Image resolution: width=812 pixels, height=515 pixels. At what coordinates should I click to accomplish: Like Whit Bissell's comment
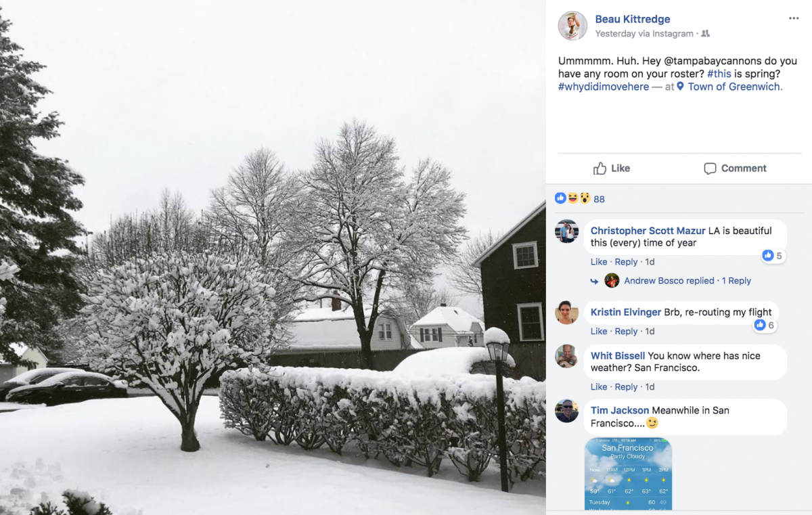click(x=599, y=387)
